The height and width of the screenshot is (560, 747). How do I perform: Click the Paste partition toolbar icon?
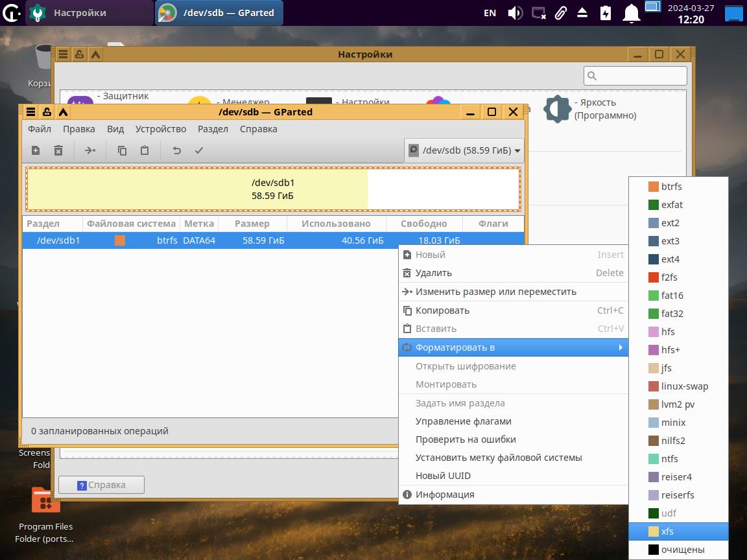(x=145, y=150)
